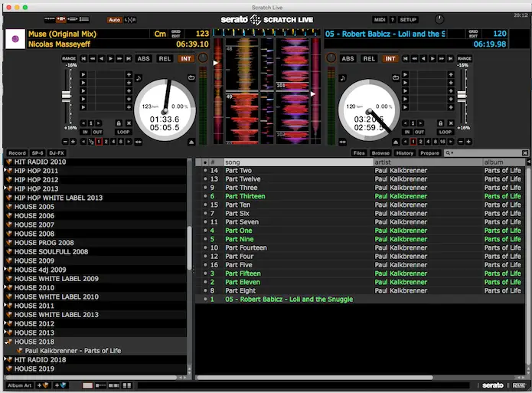
Task: Open left deck GRID EDIT
Action: 176,34
